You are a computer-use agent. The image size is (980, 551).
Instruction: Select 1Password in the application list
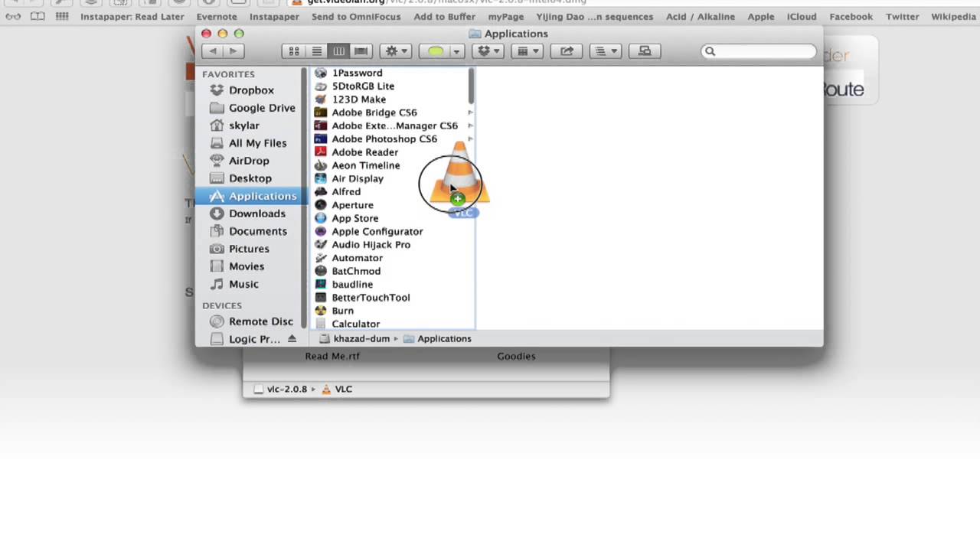point(357,73)
